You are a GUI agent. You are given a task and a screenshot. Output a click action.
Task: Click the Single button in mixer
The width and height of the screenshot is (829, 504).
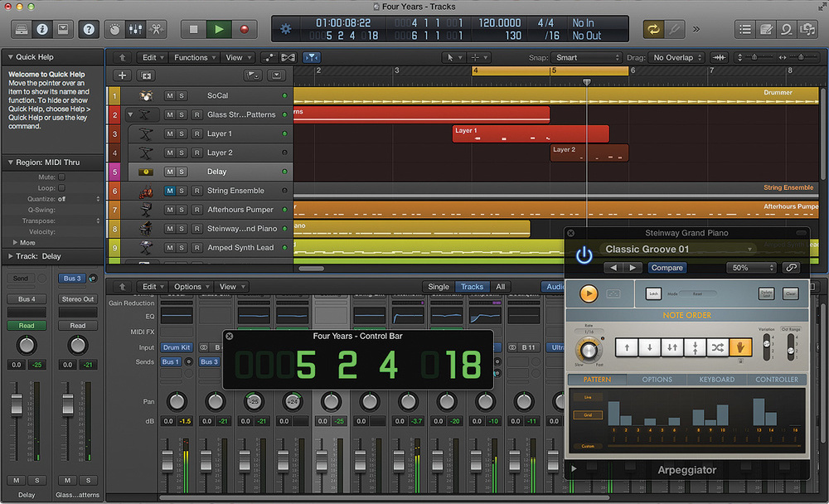439,287
